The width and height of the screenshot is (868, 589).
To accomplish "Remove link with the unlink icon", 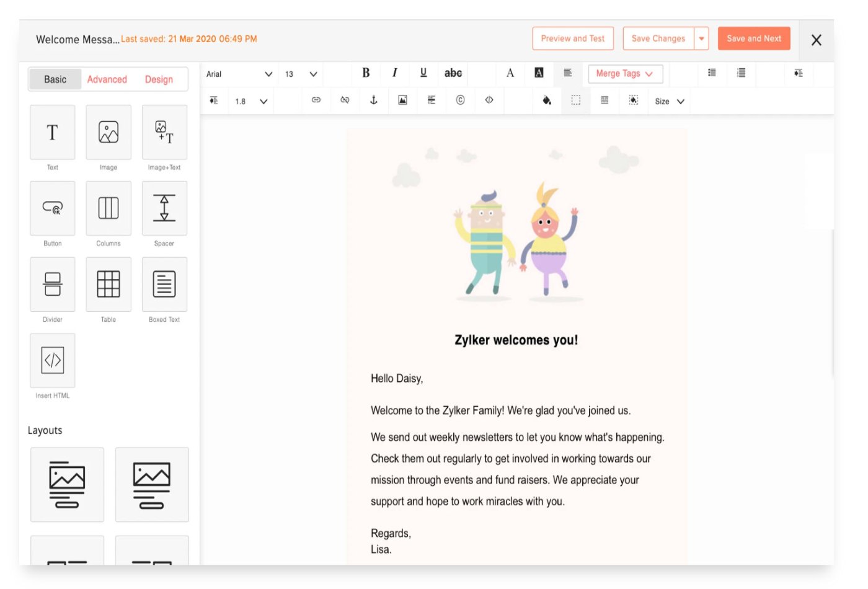I will 345,100.
